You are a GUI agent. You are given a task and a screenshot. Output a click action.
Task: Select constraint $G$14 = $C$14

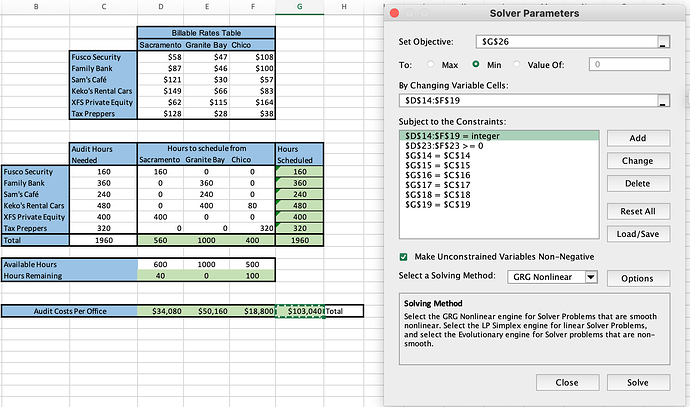point(499,155)
